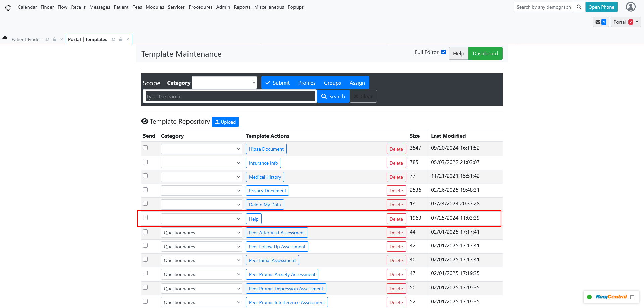
Task: Check the Send box for Insurance Info
Action: click(x=145, y=162)
